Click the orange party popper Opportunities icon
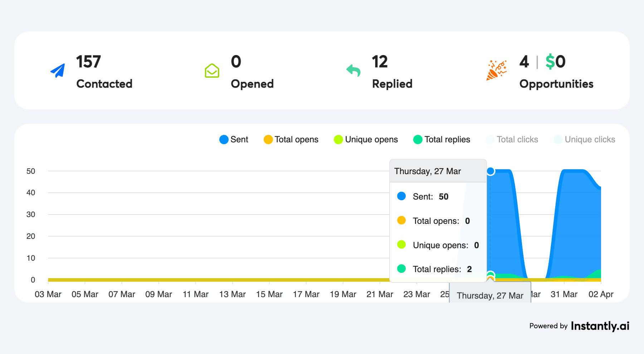 click(x=497, y=70)
